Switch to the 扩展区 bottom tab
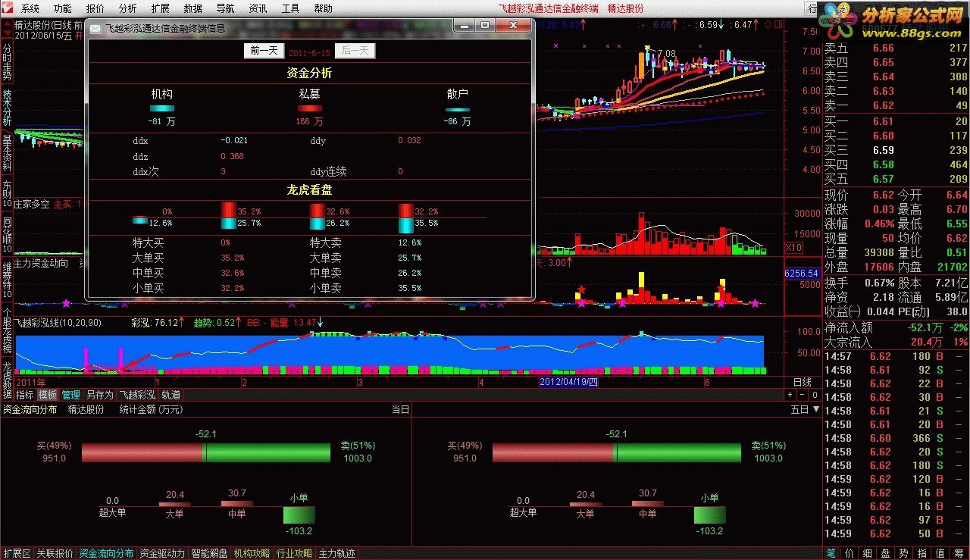The image size is (970, 560). point(17,553)
